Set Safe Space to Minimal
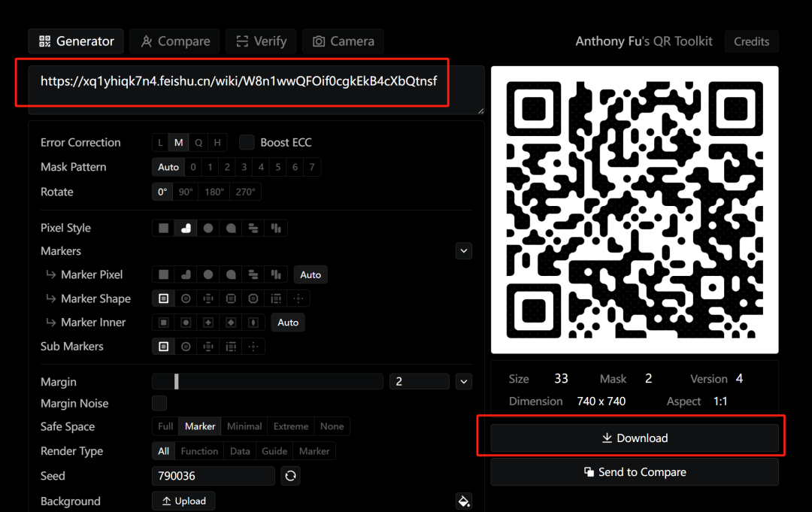 click(x=244, y=426)
